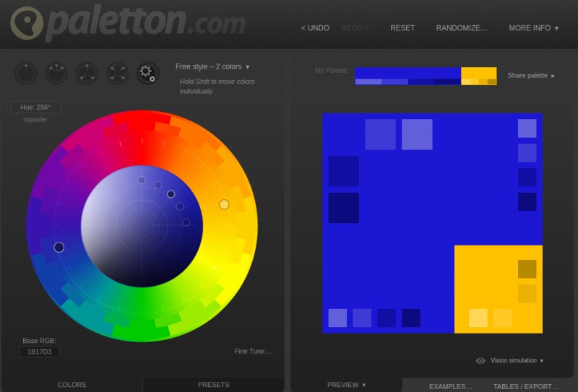Click the bottom-row lightest blue small swatch

pyautogui.click(x=337, y=318)
